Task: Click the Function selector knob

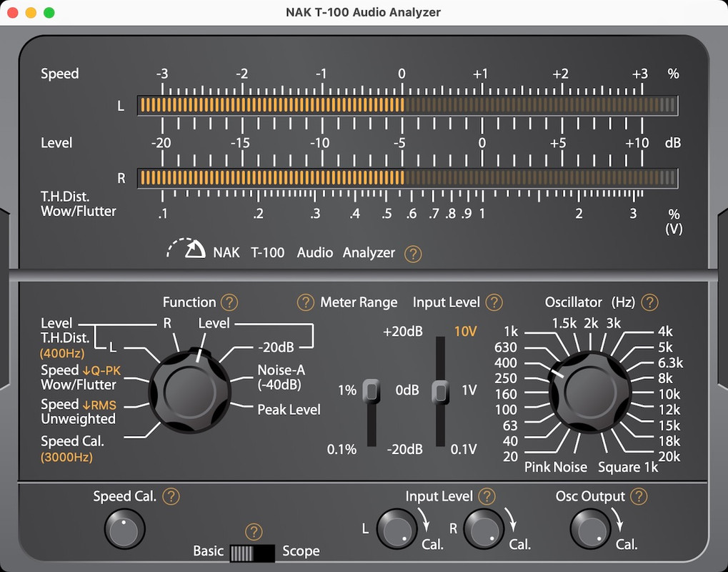Action: (x=190, y=391)
